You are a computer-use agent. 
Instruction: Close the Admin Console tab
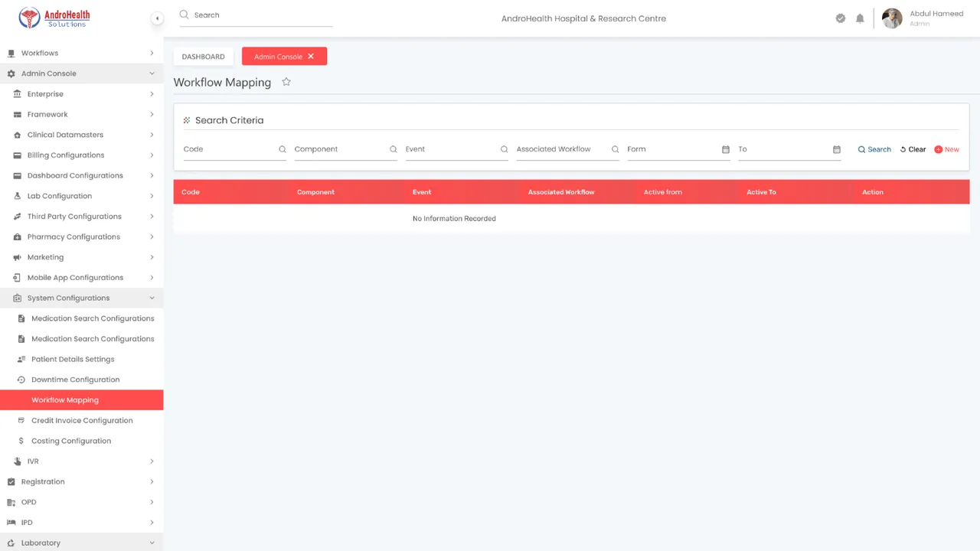click(x=311, y=57)
